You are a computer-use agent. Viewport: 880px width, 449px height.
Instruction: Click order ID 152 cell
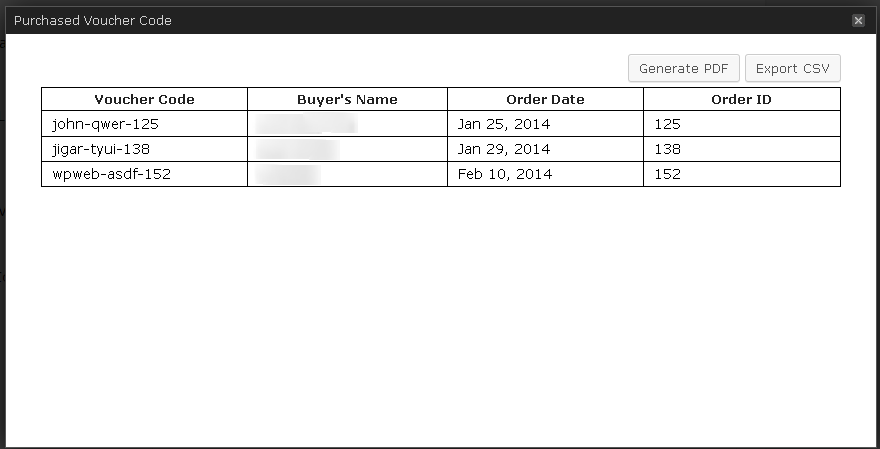tap(667, 174)
